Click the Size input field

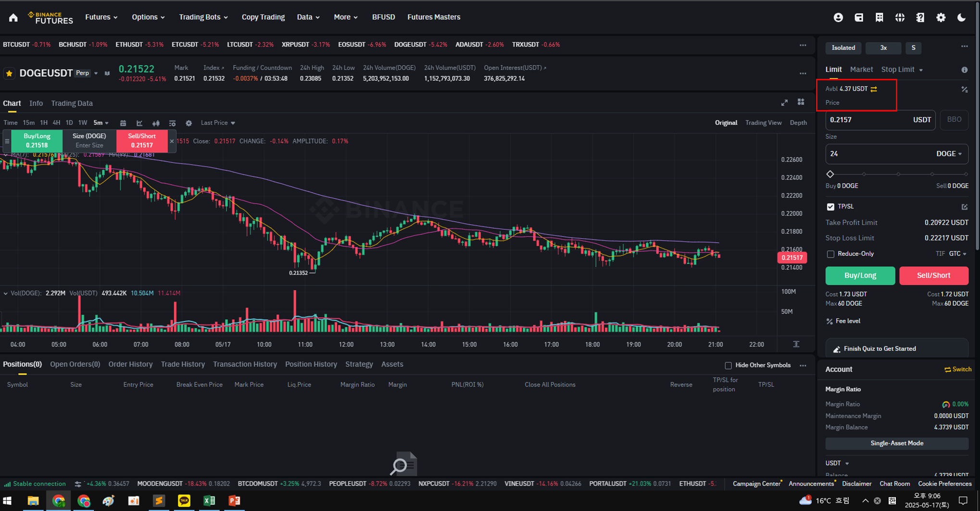point(897,154)
